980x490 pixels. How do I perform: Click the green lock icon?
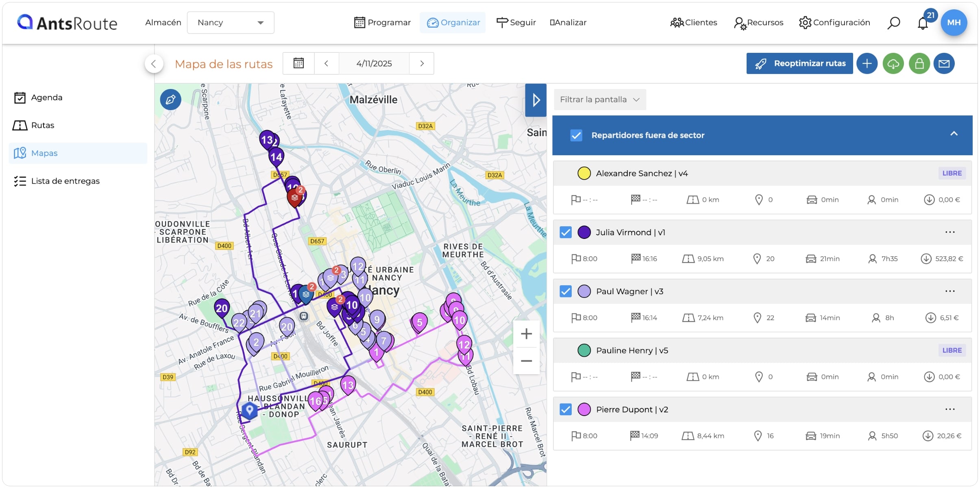click(x=919, y=63)
